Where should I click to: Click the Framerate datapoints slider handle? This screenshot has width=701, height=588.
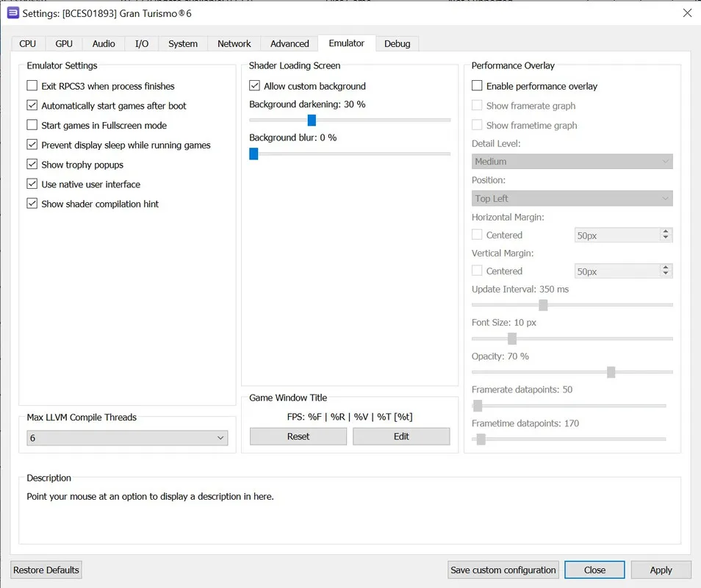click(478, 406)
